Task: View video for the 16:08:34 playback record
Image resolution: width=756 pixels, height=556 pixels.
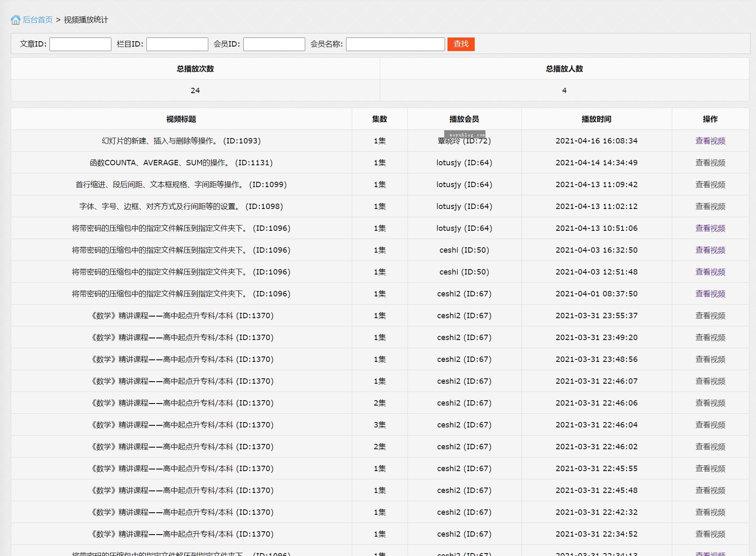Action: (710, 141)
